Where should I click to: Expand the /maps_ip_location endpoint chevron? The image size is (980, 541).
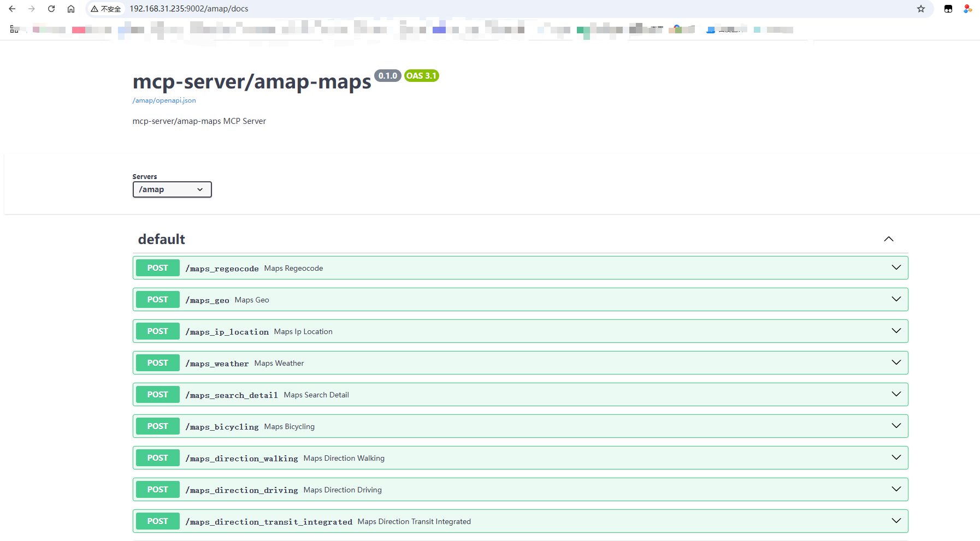click(x=896, y=331)
